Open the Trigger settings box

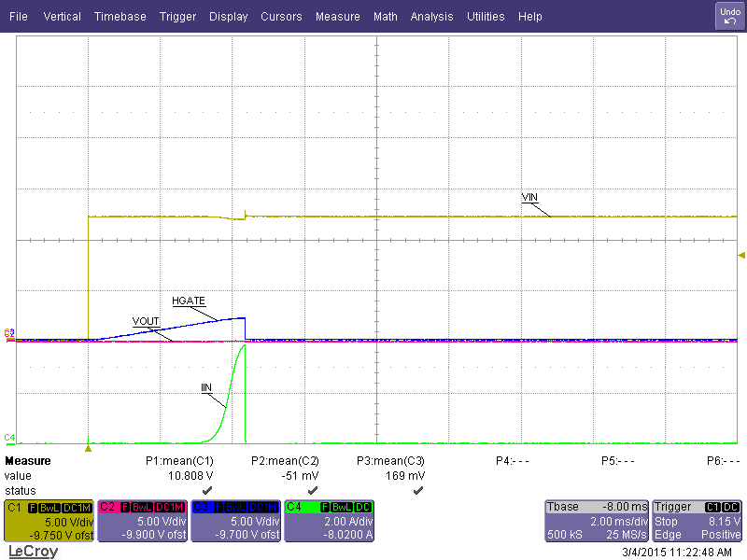click(x=698, y=521)
